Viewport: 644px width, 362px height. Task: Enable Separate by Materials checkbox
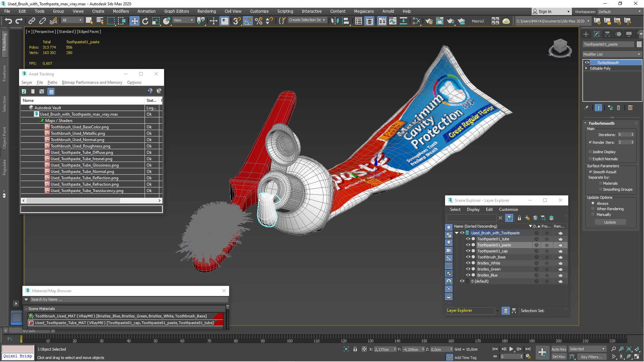coord(601,183)
